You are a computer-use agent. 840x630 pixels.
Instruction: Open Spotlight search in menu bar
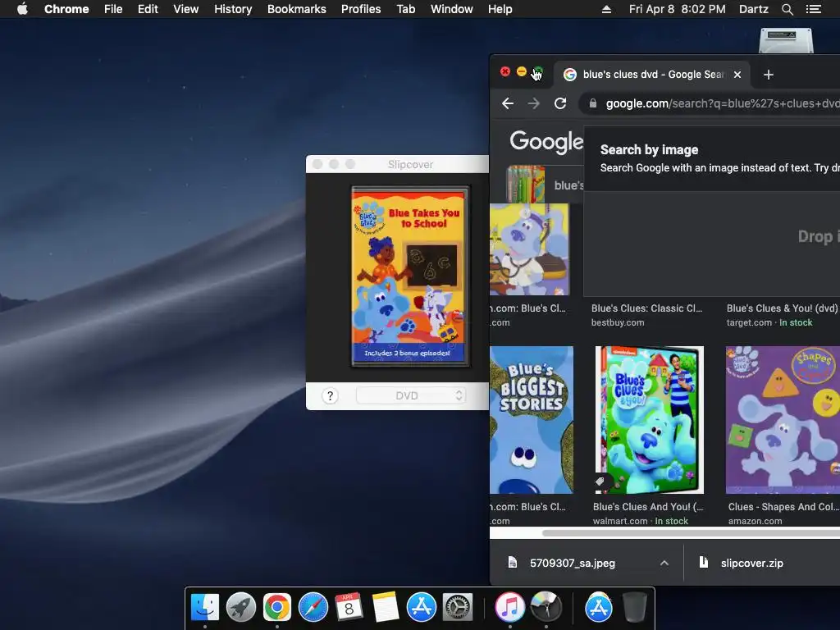[x=787, y=9]
